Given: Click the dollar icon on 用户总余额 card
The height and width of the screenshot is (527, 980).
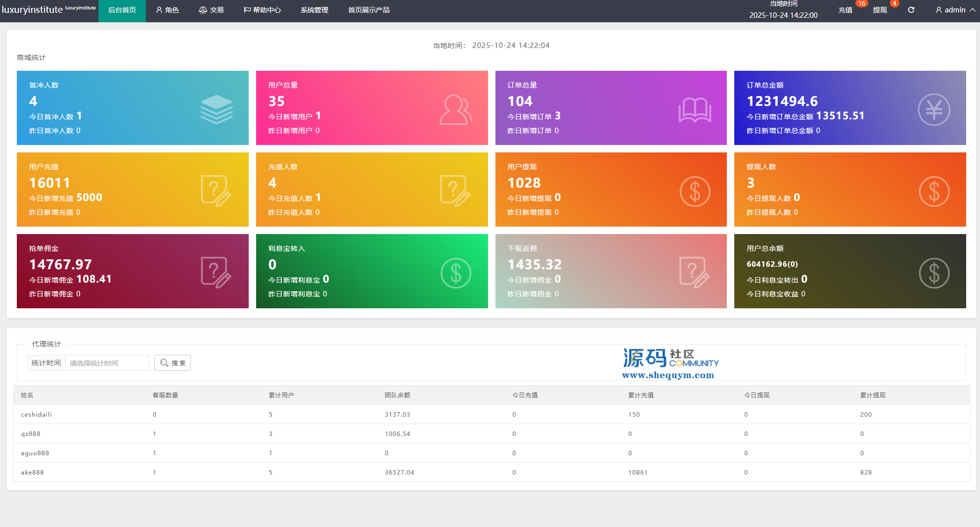Looking at the screenshot, I should pyautogui.click(x=934, y=273).
